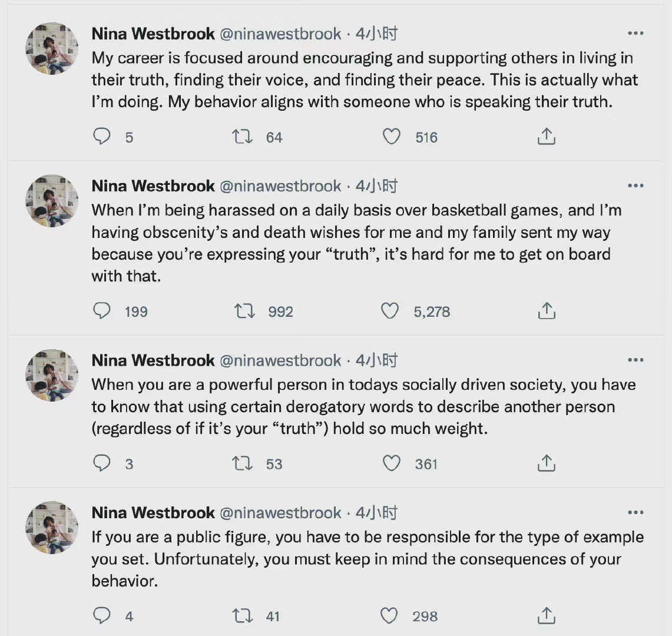672x636 pixels.
Task: Share the "harassed on a daily basis" tweet
Action: coord(547,311)
